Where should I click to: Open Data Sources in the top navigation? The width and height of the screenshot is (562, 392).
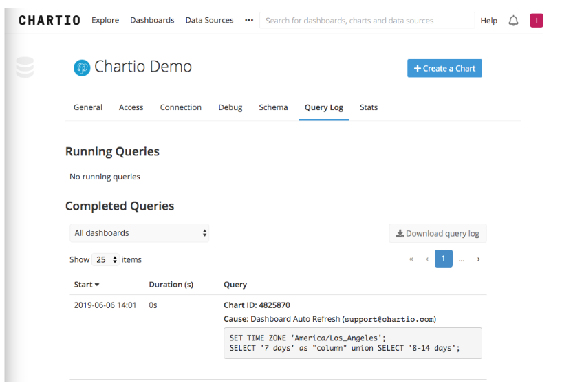[209, 20]
